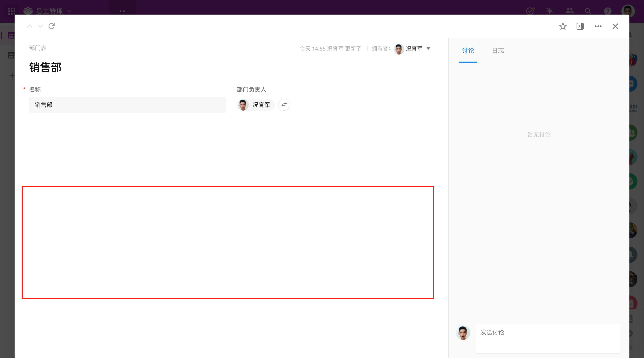The height and width of the screenshot is (358, 644).
Task: Open the more options ellipsis menu
Action: coord(598,26)
